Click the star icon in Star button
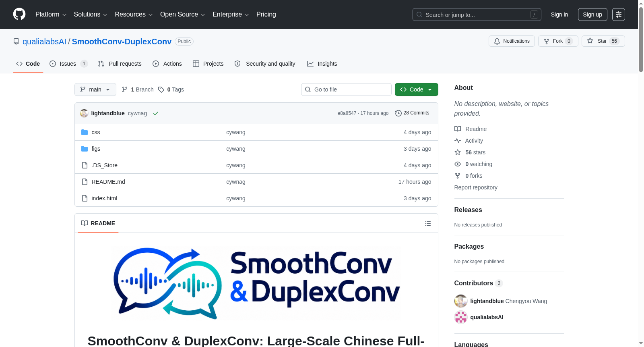 pyautogui.click(x=590, y=41)
